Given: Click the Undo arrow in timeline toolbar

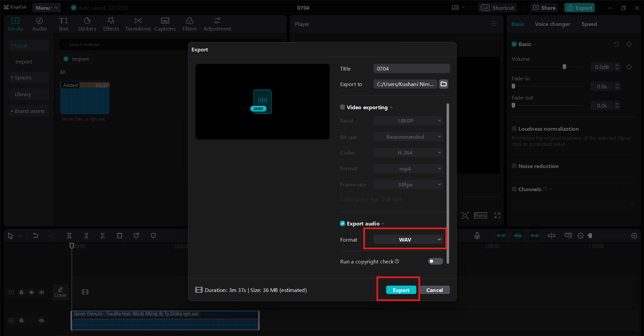Looking at the screenshot, I should (36, 236).
